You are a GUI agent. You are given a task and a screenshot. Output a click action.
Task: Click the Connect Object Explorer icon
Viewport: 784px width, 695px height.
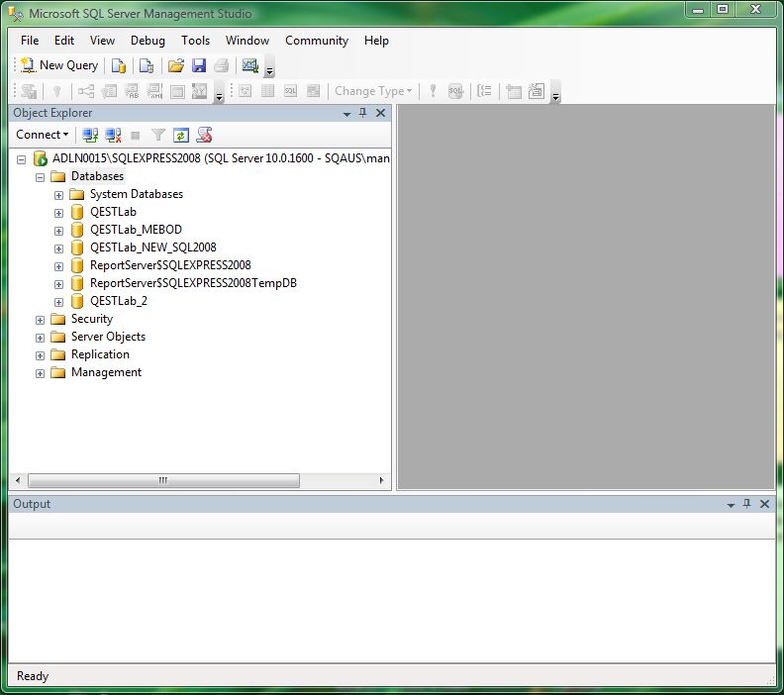point(90,135)
